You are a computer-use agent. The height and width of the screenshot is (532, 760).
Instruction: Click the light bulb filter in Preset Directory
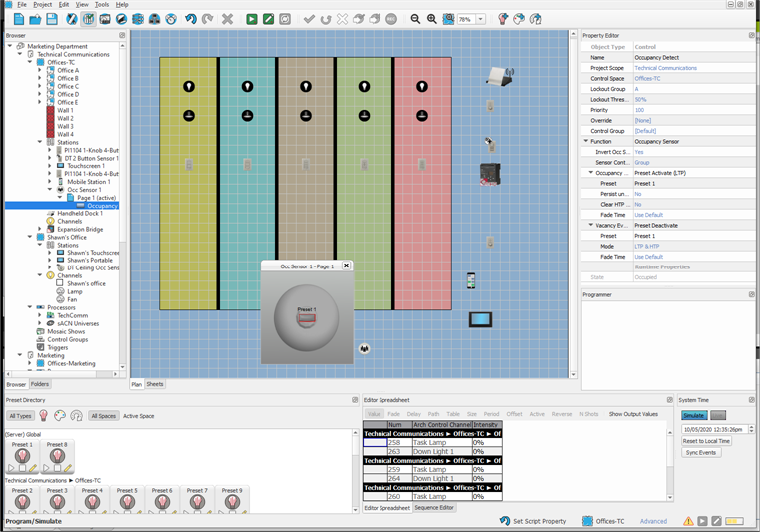pos(43,416)
